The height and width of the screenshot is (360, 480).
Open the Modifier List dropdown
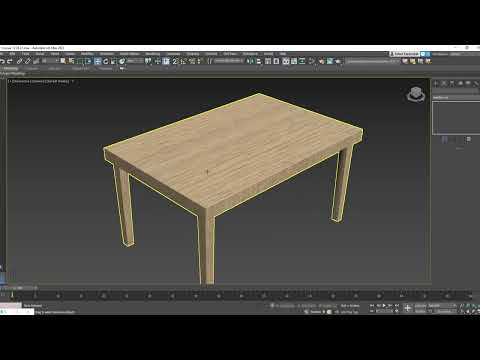click(x=456, y=98)
